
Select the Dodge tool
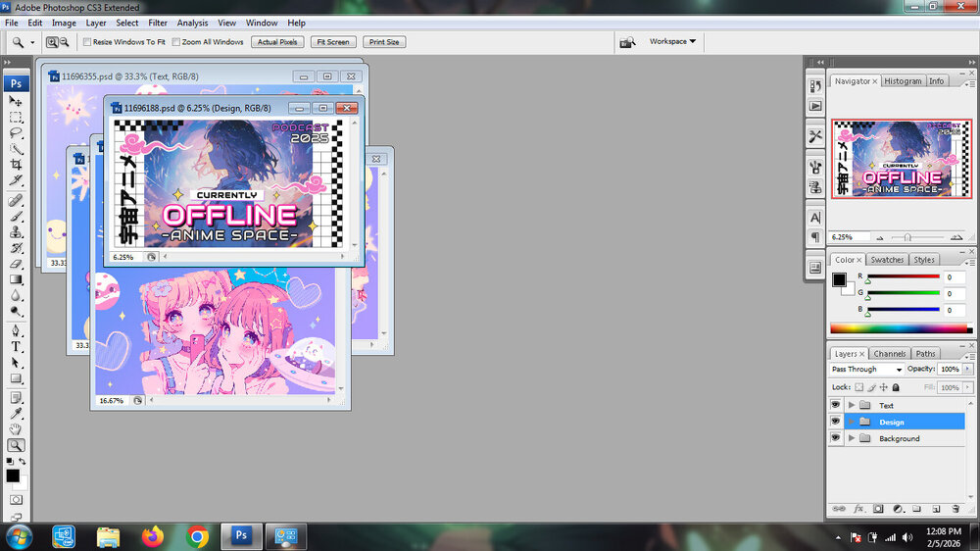(x=16, y=312)
